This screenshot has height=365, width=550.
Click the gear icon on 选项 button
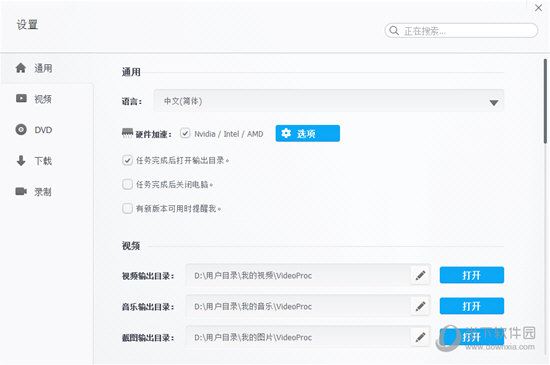point(286,133)
